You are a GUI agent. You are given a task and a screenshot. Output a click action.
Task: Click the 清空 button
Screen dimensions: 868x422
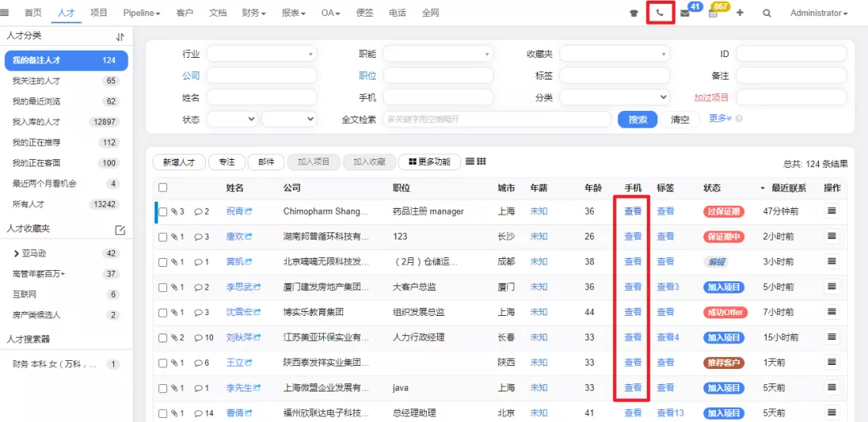pyautogui.click(x=680, y=120)
